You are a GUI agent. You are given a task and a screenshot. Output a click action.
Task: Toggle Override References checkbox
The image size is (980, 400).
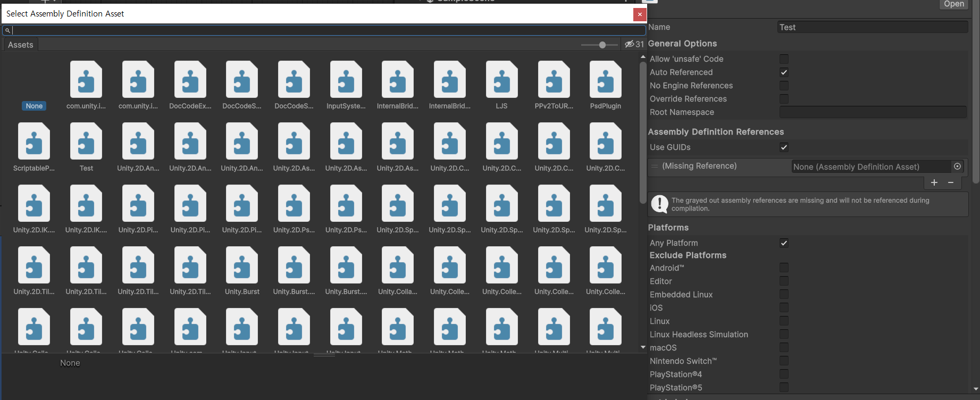pyautogui.click(x=784, y=99)
